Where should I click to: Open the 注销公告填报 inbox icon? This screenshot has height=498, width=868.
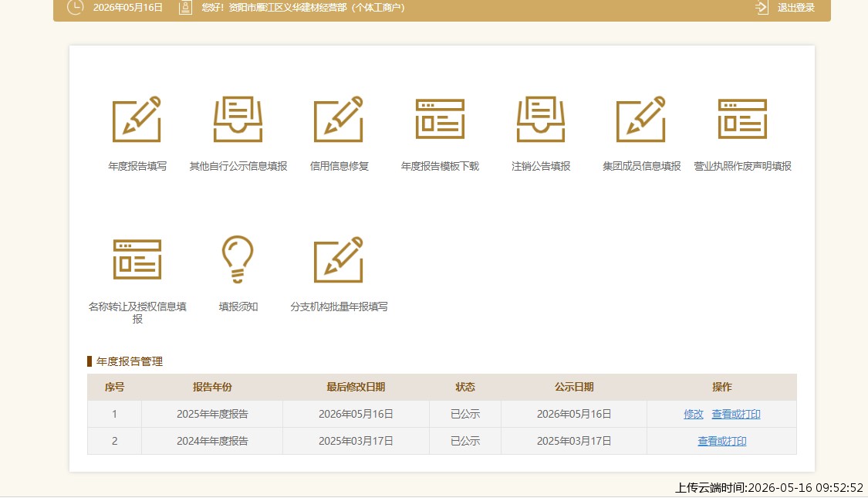coord(541,119)
